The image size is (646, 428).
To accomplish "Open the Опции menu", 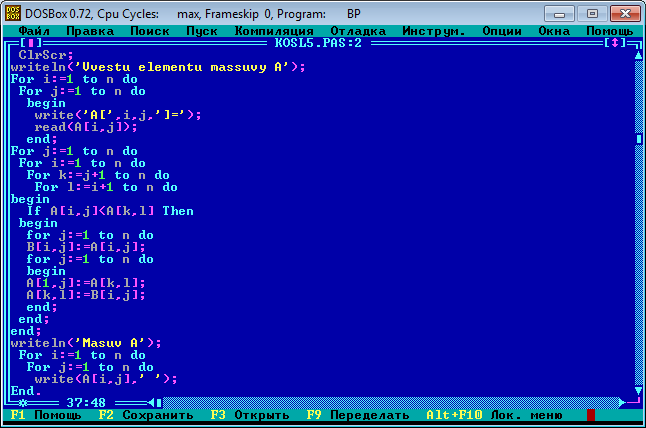I will coord(502,31).
